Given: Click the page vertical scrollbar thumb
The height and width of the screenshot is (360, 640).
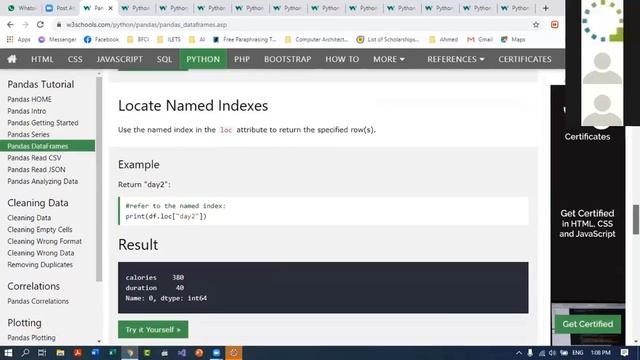Looking at the screenshot, I should click(636, 220).
